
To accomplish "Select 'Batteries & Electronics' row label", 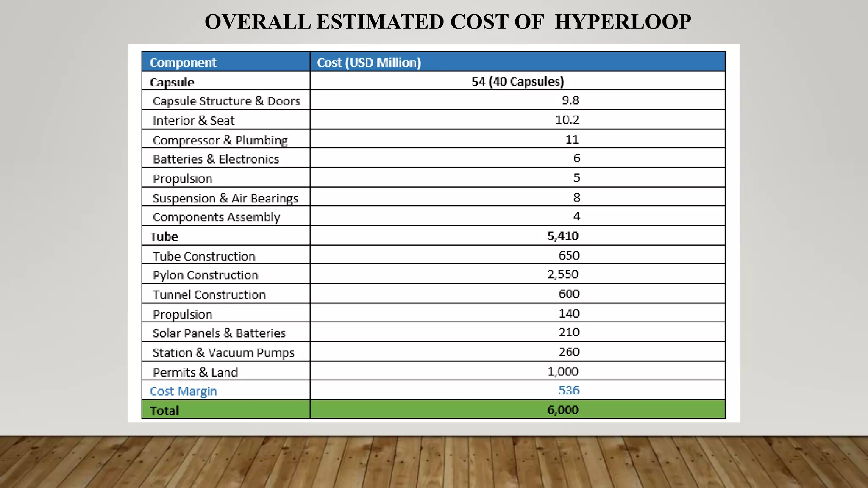I will coord(216,159).
